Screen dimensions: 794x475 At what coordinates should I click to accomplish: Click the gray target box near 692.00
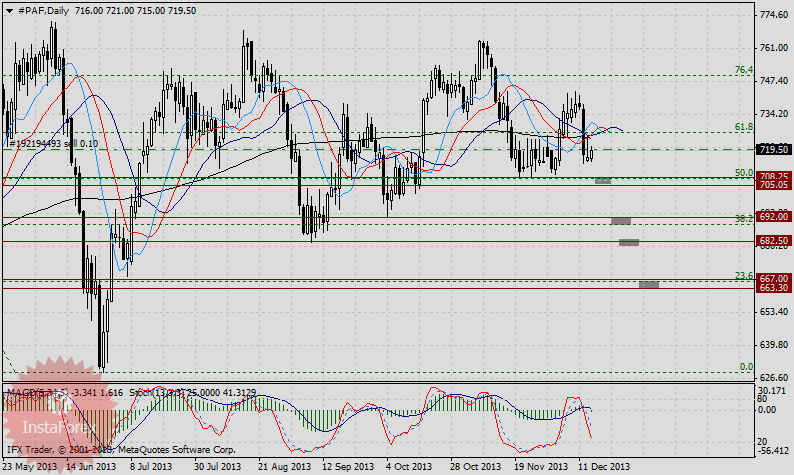(x=620, y=220)
